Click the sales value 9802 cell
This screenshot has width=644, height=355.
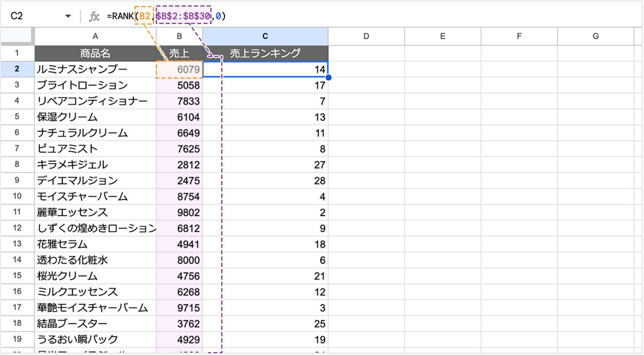click(179, 212)
